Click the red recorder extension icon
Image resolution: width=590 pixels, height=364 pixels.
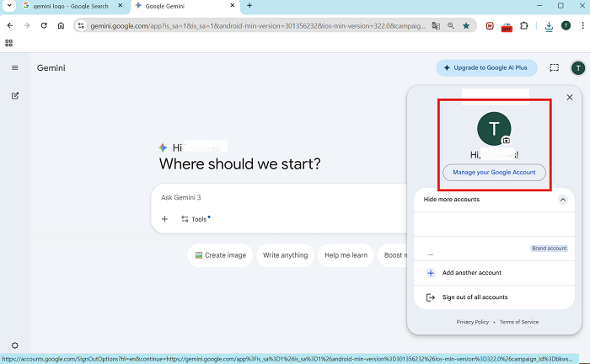point(490,25)
